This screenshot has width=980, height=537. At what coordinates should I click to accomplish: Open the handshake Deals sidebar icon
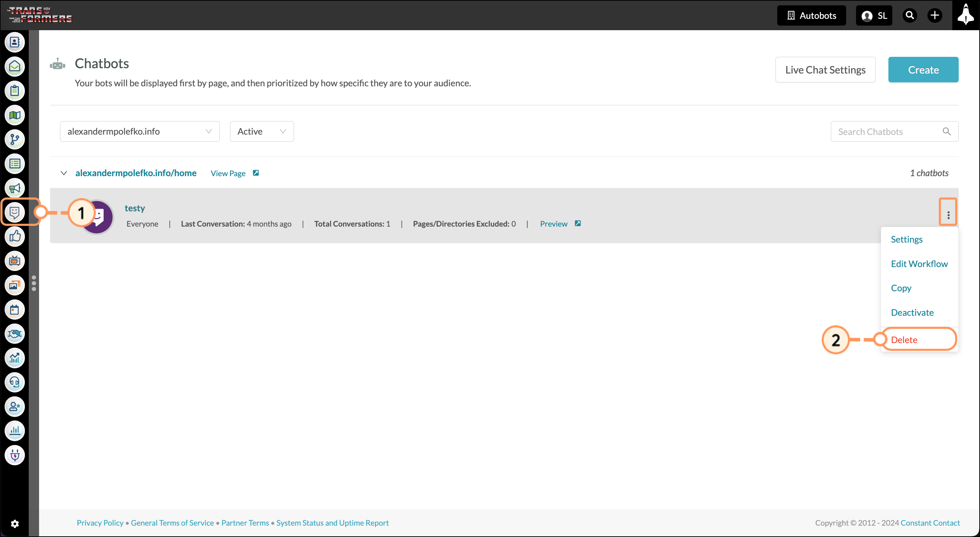pos(15,334)
